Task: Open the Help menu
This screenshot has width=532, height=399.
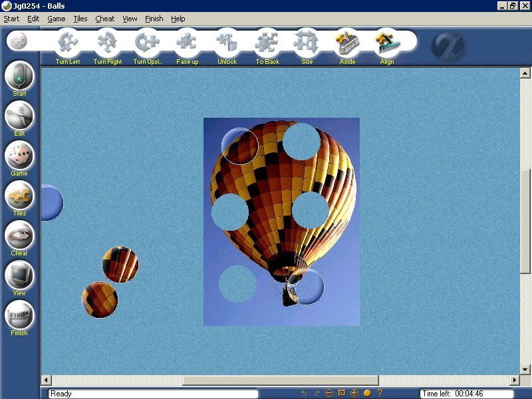Action: [x=178, y=19]
